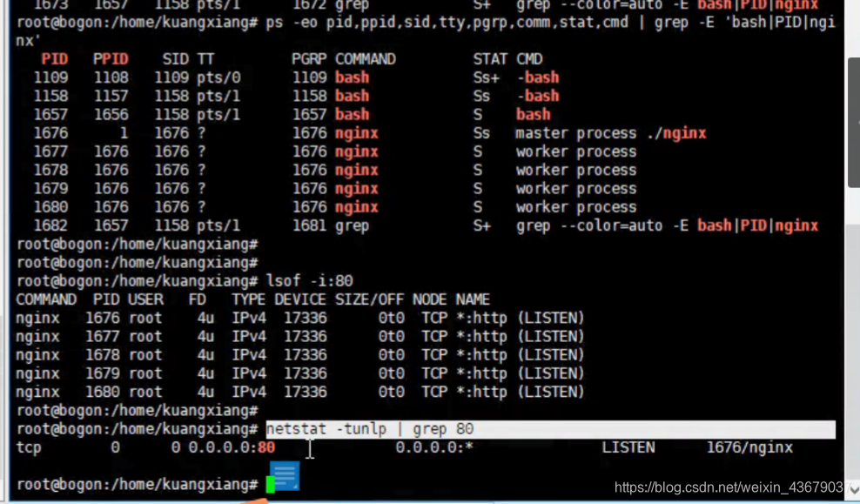Click the highlighted 'netstat -tunlp | grep 80' command
Image resolution: width=860 pixels, height=504 pixels.
point(370,429)
